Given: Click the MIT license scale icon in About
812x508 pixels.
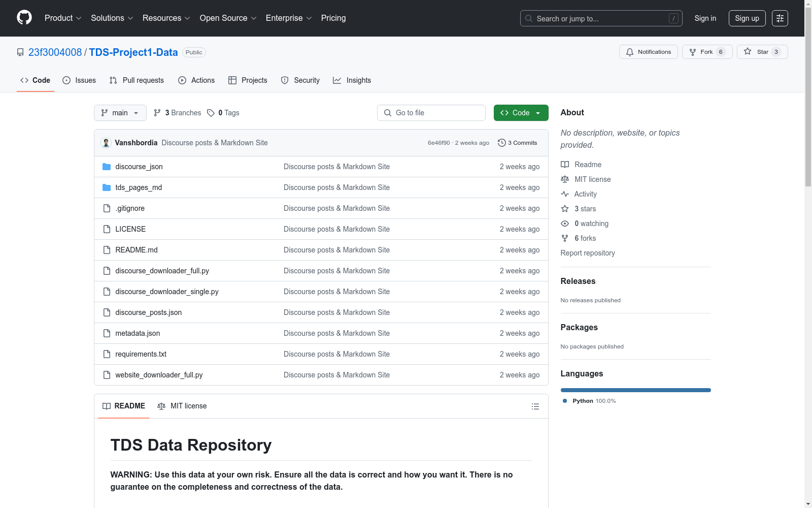Looking at the screenshot, I should pos(565,179).
